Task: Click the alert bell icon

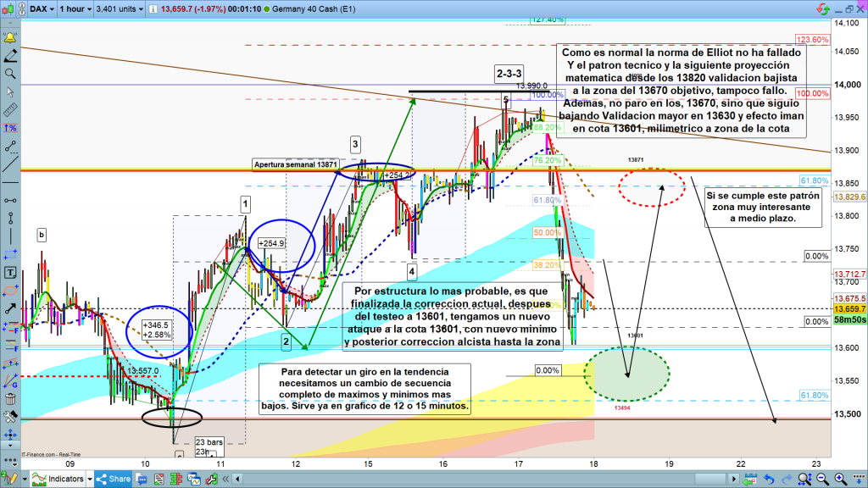Action: [x=11, y=38]
